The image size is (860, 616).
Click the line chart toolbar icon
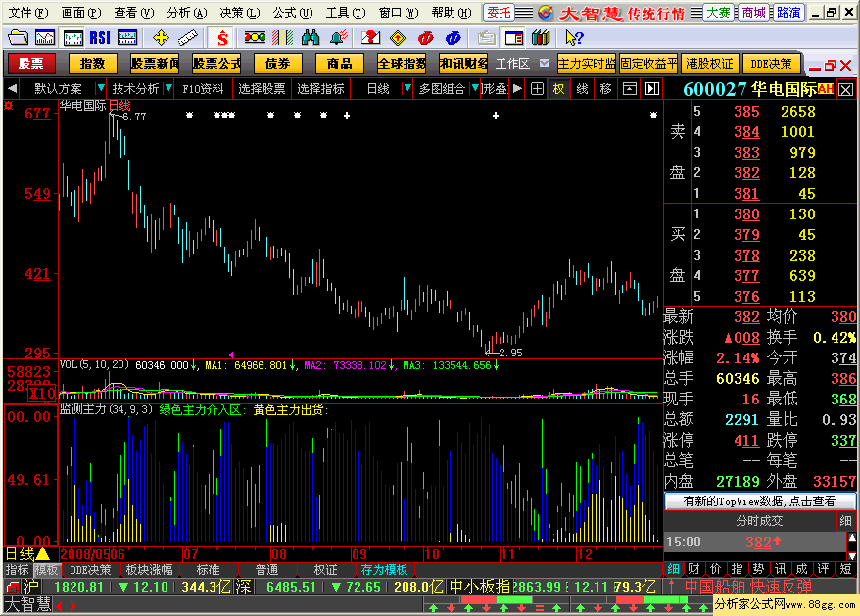45,38
